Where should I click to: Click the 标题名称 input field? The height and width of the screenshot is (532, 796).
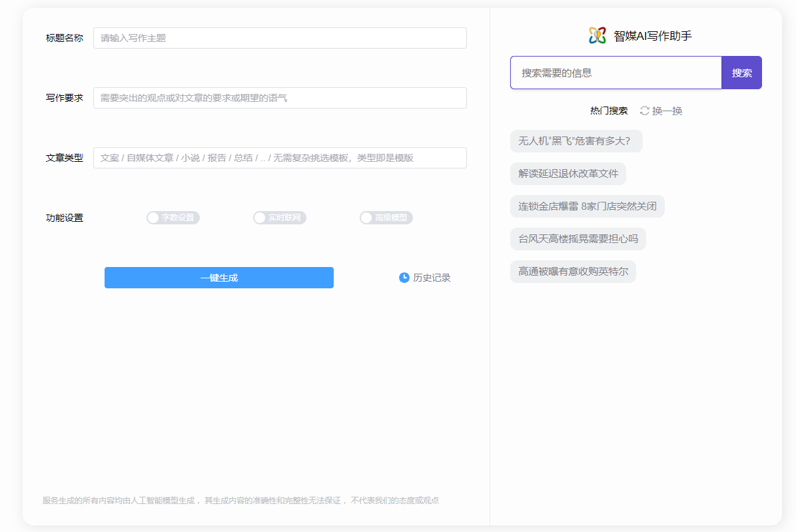coord(280,38)
